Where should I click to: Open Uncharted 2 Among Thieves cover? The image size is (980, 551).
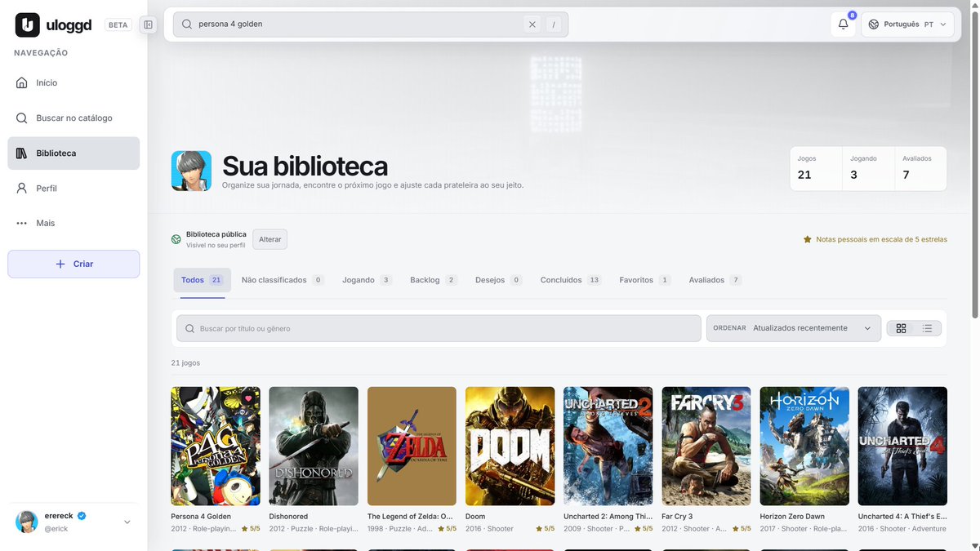[x=608, y=446]
